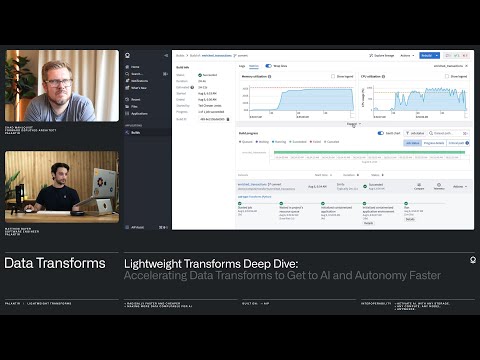Toggle the Gantt chart switch

point(380,133)
